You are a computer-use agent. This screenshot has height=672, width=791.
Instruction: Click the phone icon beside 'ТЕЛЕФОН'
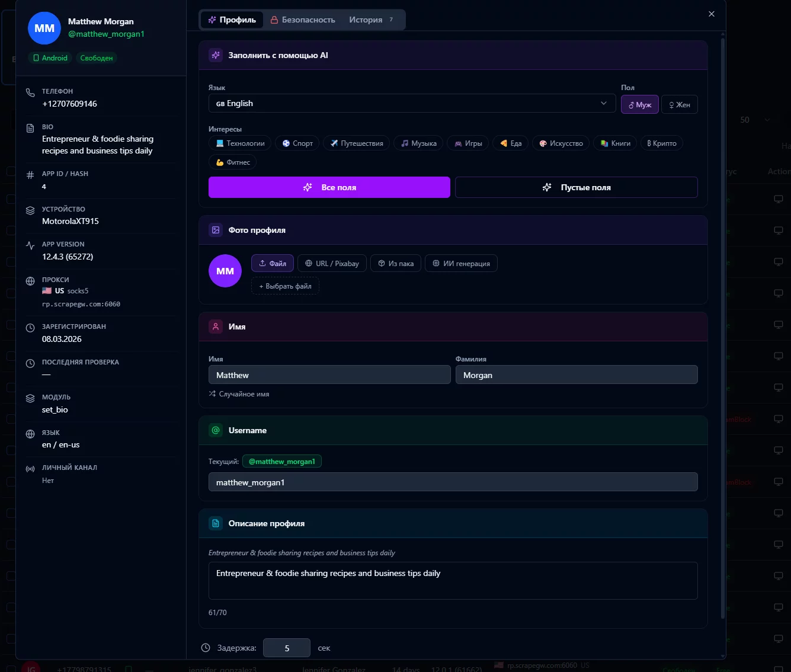(30, 92)
